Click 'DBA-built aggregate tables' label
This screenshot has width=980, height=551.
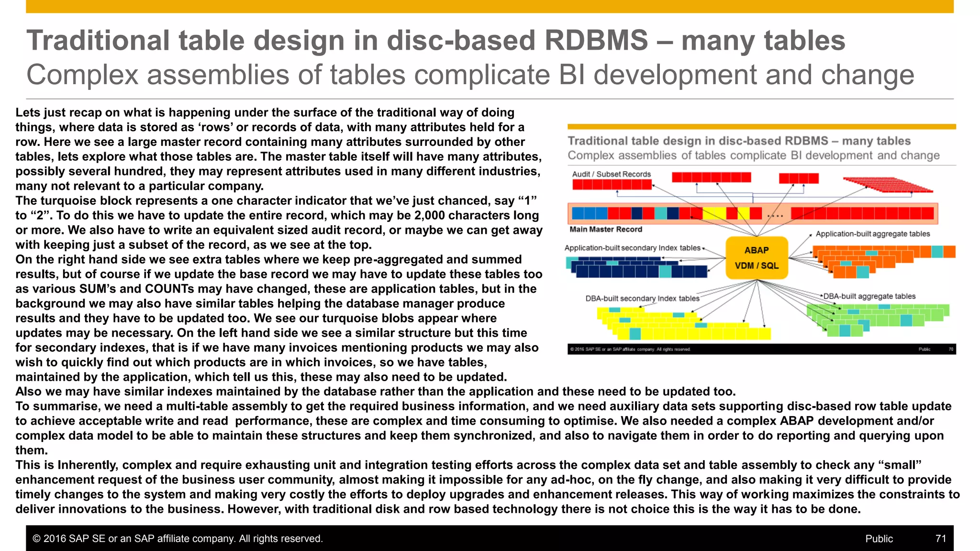pyautogui.click(x=869, y=296)
